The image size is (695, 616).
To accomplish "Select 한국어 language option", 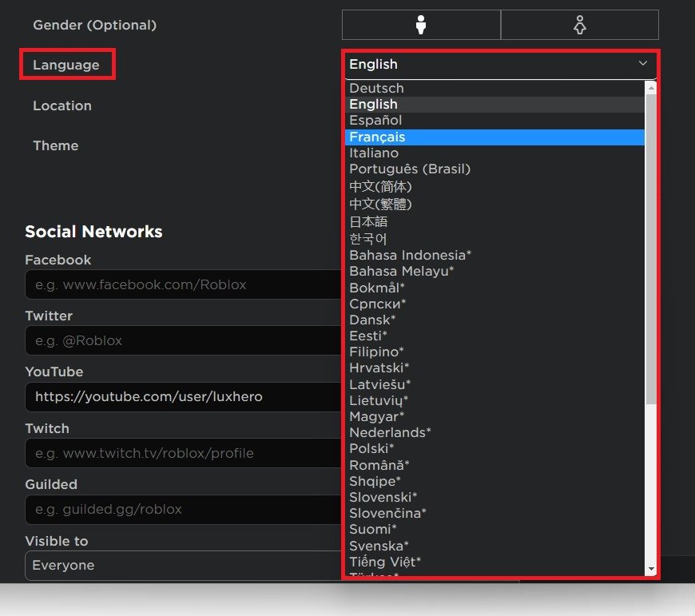I will coord(368,238).
